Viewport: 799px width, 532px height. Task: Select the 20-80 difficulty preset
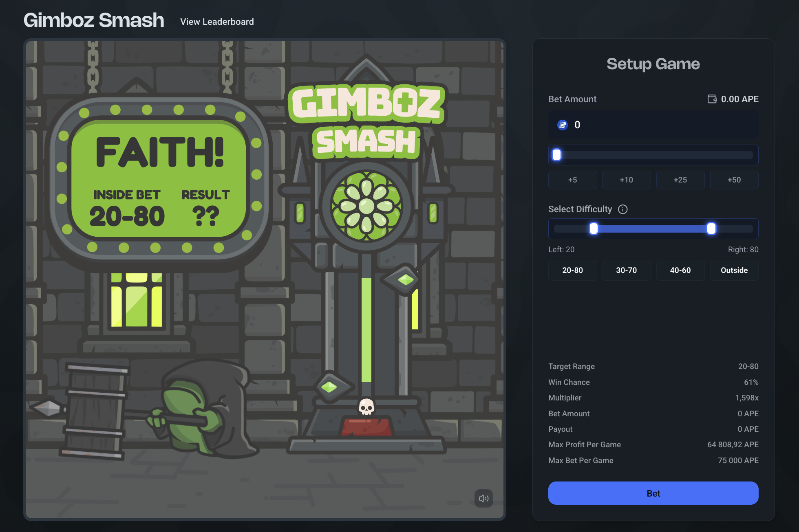coord(572,270)
